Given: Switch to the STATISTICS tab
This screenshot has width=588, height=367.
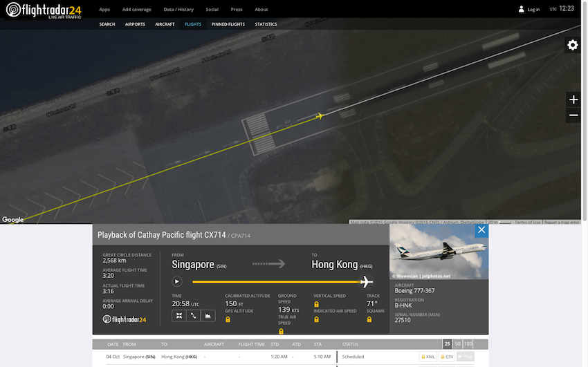Looking at the screenshot, I should 266,24.
